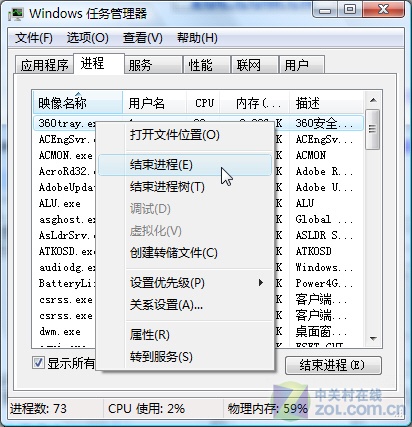Open the 选项(O) menu

(88, 38)
